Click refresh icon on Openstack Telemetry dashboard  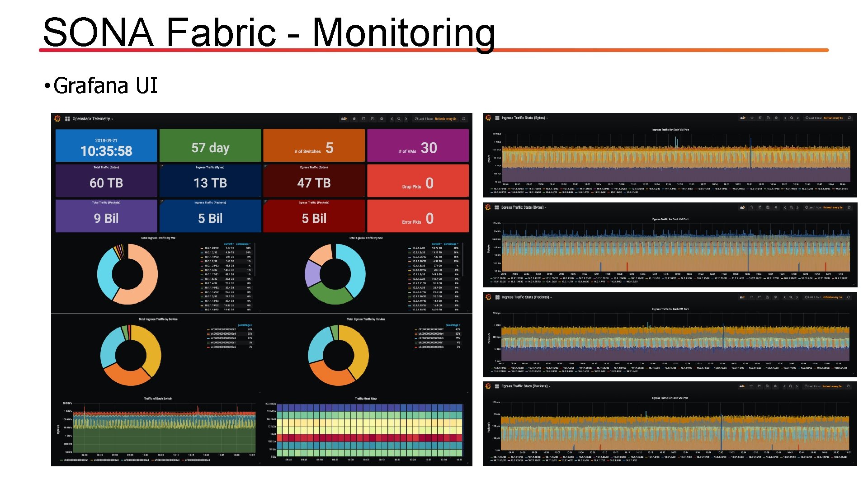tap(463, 119)
